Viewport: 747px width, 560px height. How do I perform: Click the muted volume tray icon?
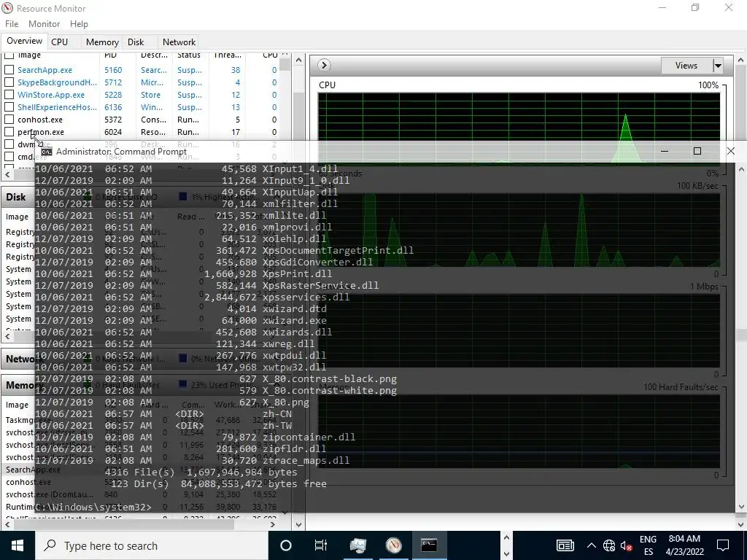(626, 545)
